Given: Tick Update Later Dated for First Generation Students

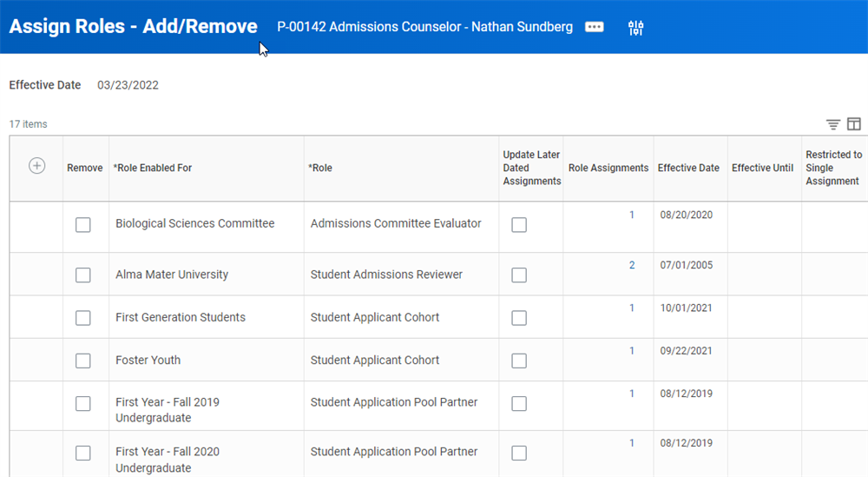Looking at the screenshot, I should click(x=519, y=318).
